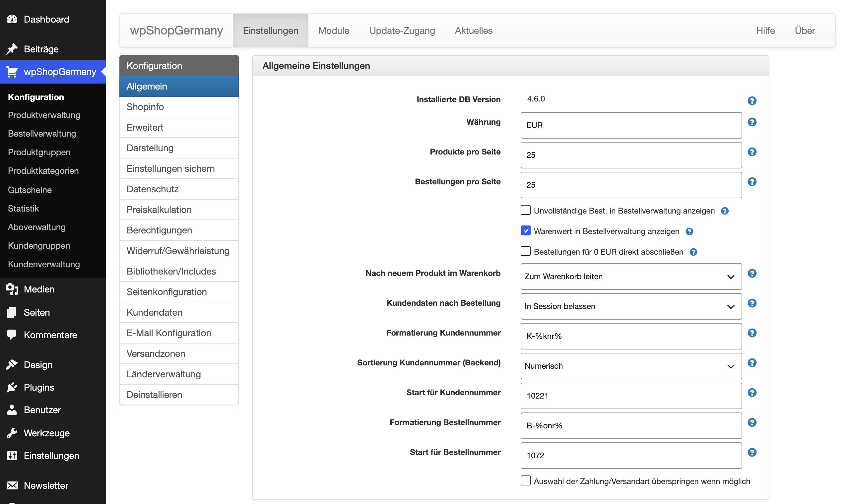Open the Aktuelles tab
849x504 pixels.
point(473,31)
